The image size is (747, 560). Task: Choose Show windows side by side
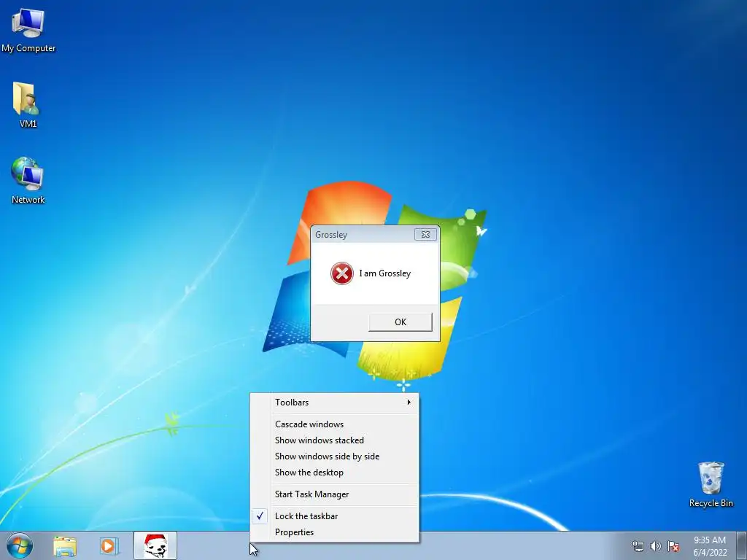pos(334,456)
